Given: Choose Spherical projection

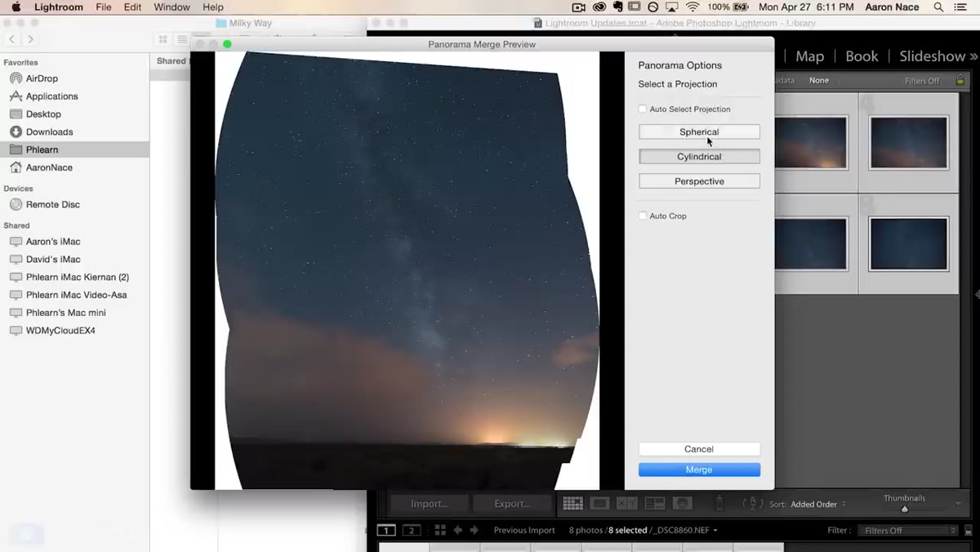Looking at the screenshot, I should (699, 131).
